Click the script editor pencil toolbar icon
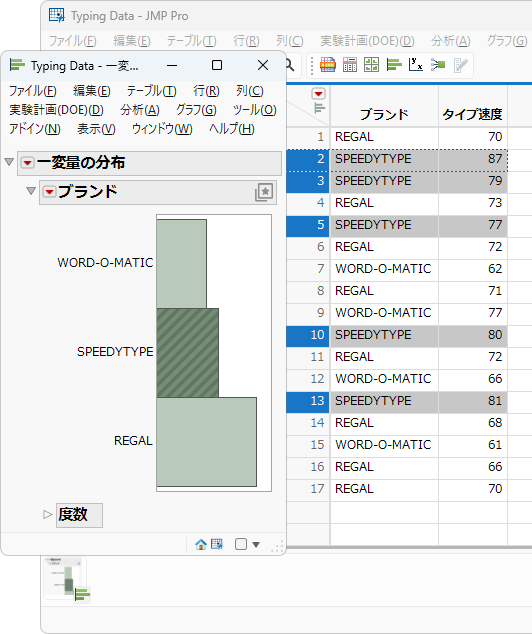 (x=460, y=65)
